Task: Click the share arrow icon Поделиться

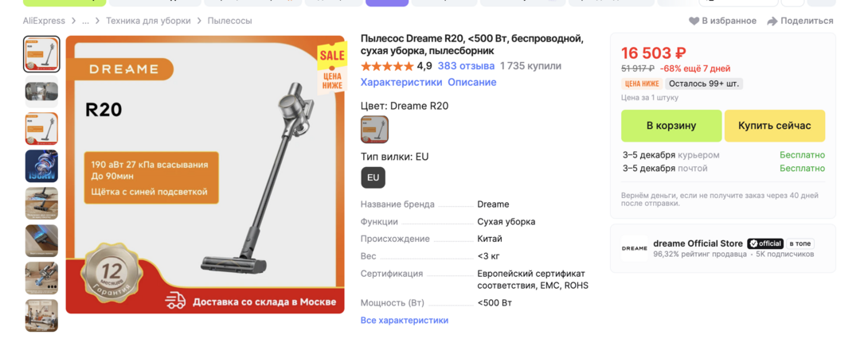Action: pos(772,21)
